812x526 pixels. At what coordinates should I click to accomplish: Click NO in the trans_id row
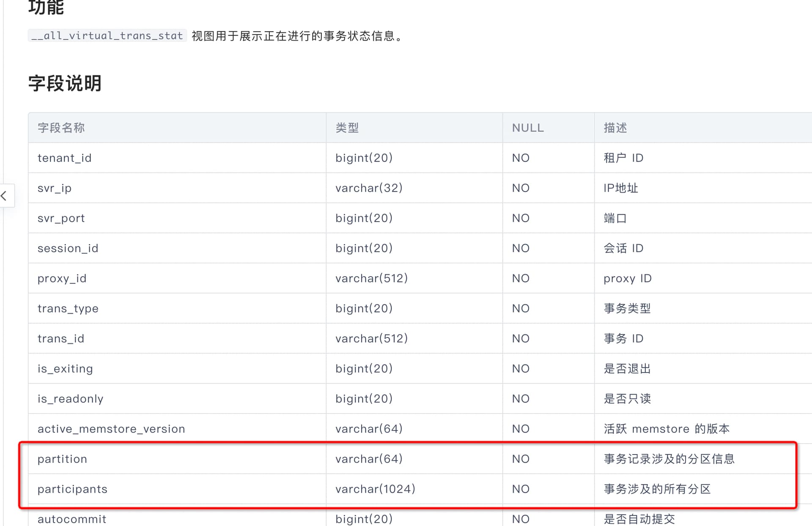tap(521, 338)
